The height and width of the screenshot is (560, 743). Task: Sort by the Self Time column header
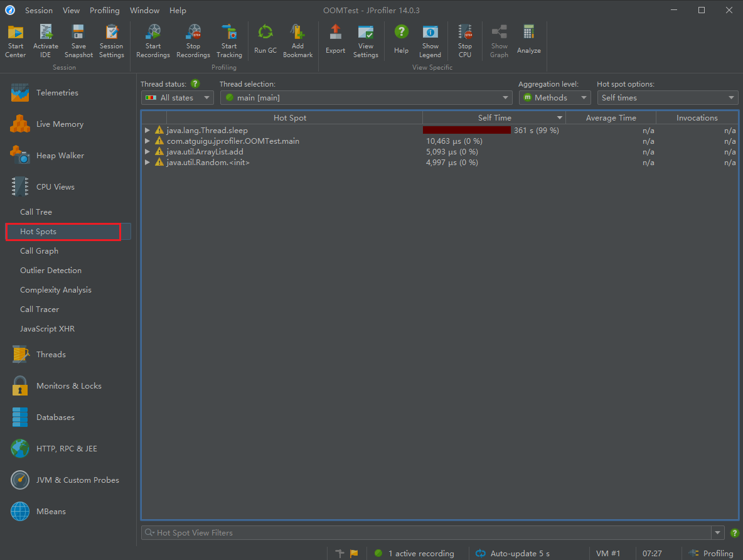[494, 117]
